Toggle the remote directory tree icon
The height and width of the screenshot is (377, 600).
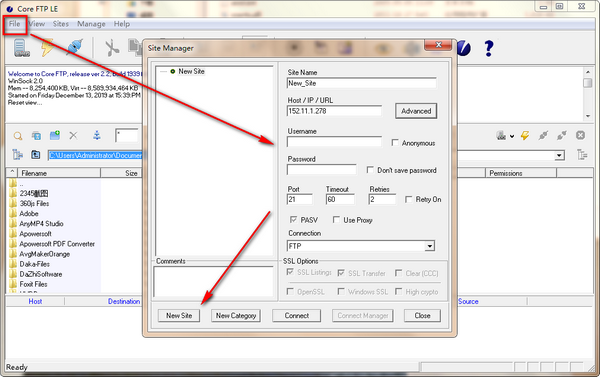582,155
